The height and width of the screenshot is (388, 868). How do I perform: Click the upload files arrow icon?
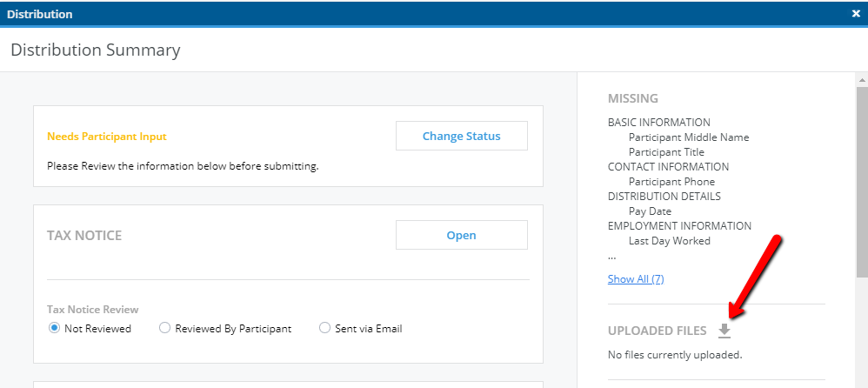click(x=724, y=331)
